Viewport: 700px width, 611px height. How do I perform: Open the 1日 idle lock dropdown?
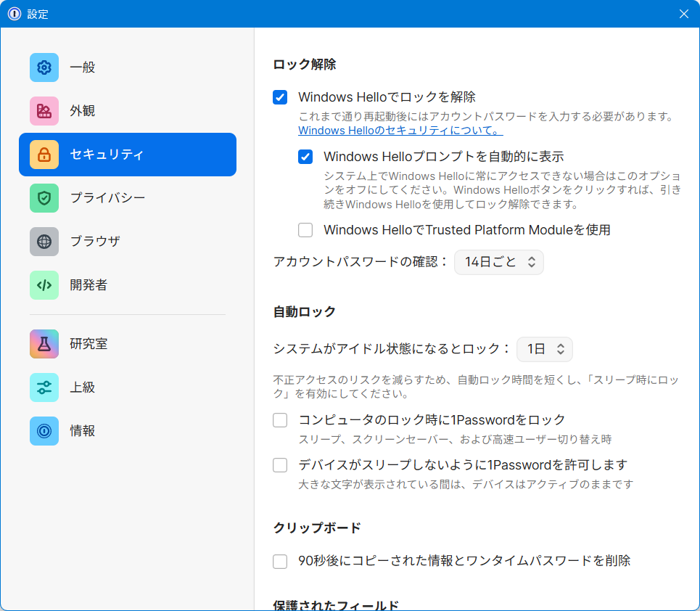[544, 349]
